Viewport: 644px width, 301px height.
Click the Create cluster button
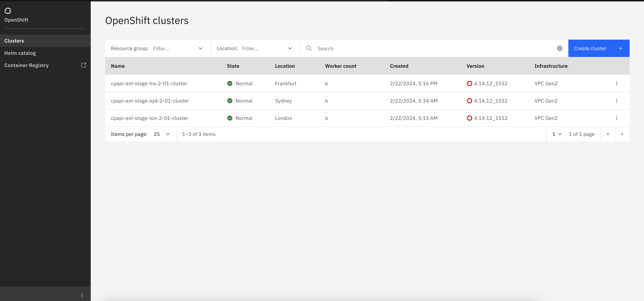[x=598, y=48]
